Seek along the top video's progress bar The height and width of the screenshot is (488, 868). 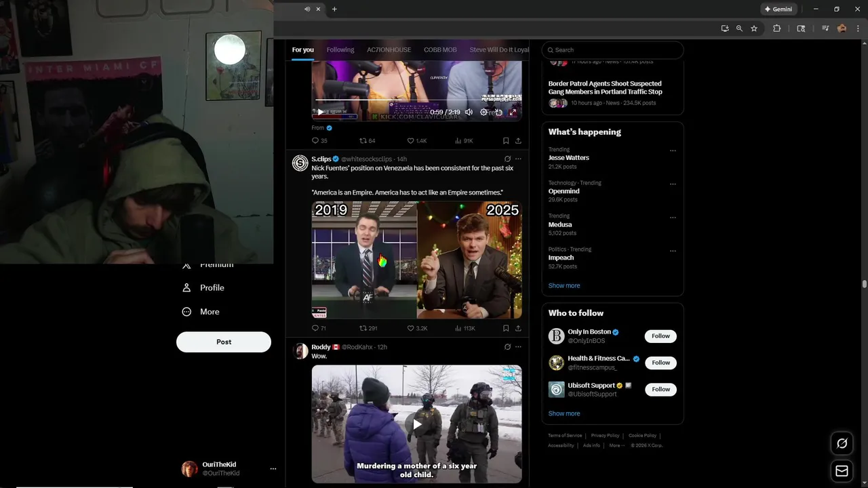pyautogui.click(x=416, y=100)
